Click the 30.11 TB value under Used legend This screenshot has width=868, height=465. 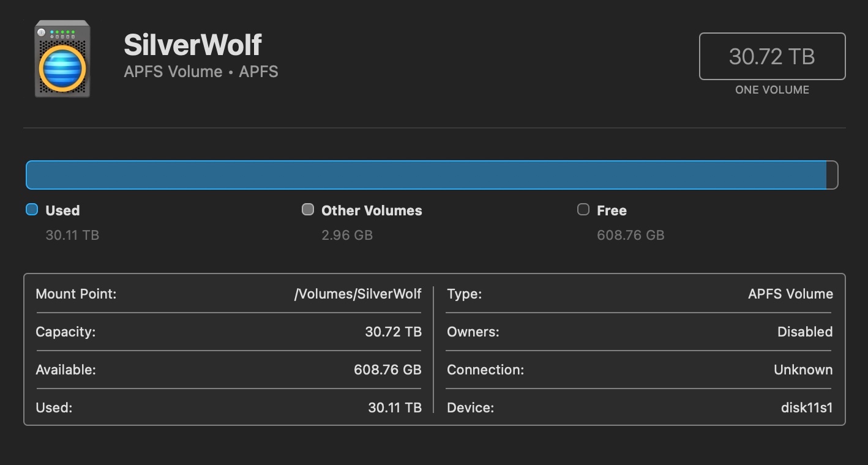coord(72,235)
